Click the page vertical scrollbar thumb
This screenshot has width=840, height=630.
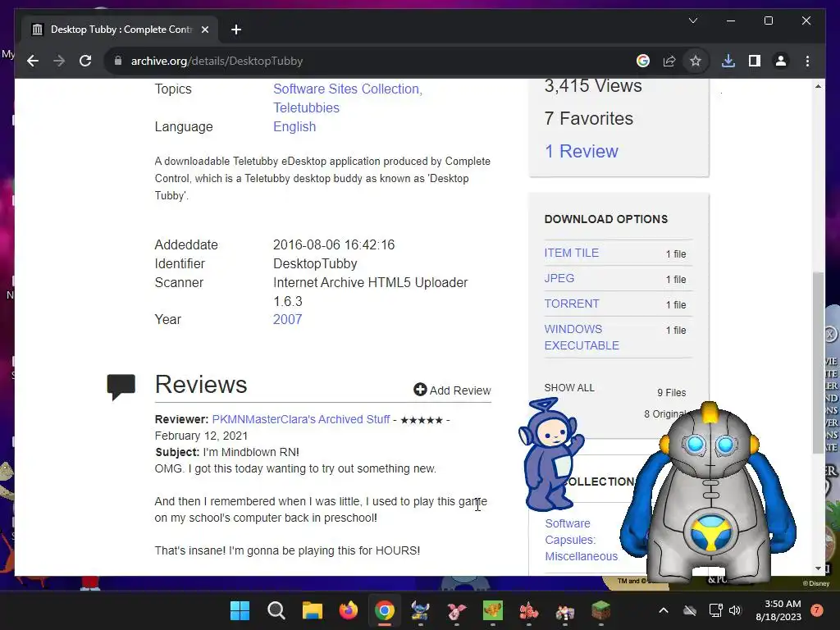tap(818, 363)
